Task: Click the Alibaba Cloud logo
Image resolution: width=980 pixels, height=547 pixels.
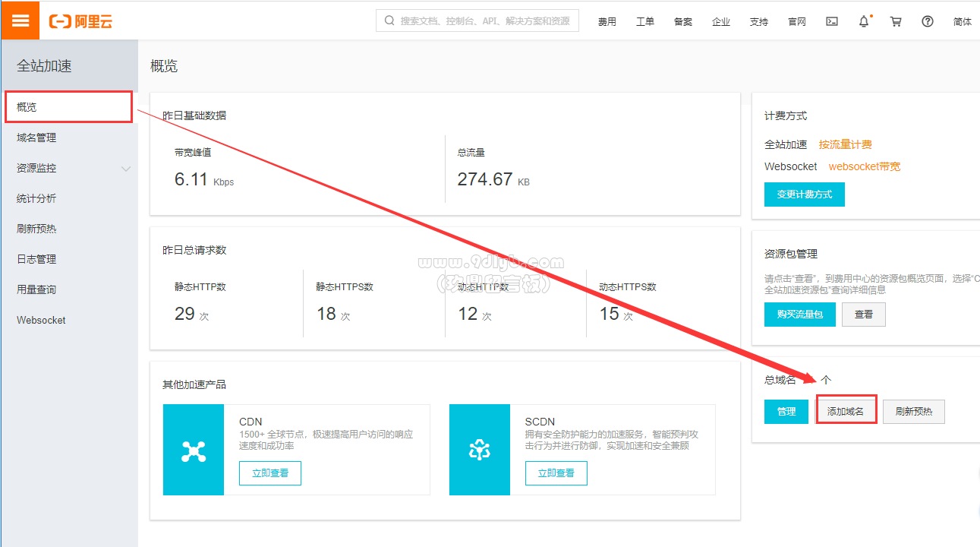Action: 80,21
